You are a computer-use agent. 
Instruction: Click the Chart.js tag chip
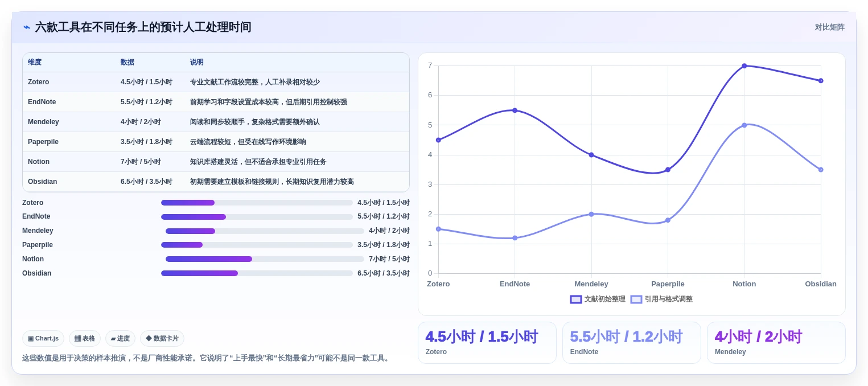pyautogui.click(x=43, y=339)
